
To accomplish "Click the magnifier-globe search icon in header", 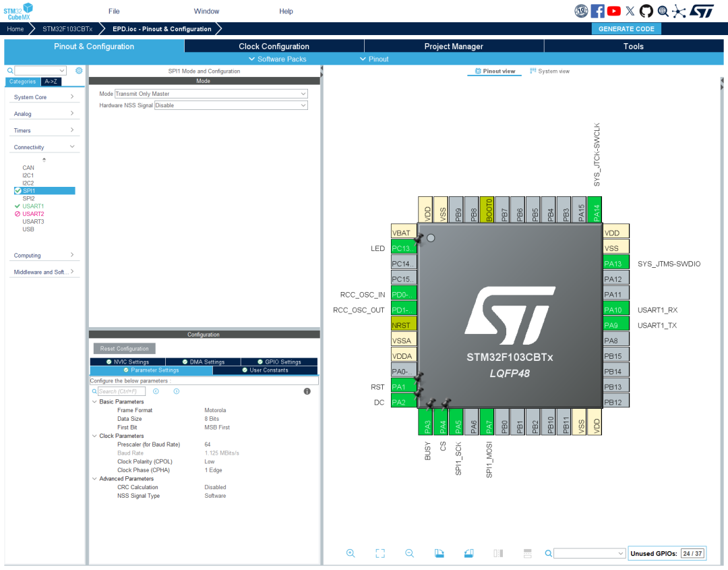I will click(x=663, y=11).
